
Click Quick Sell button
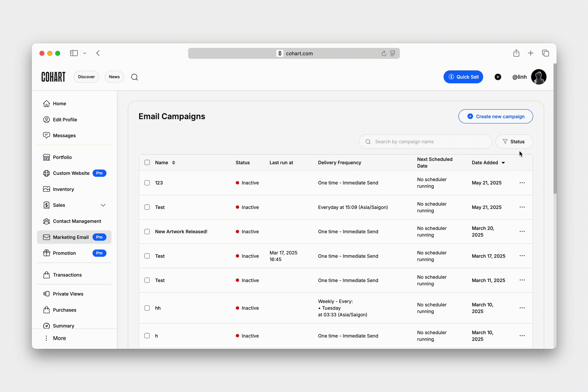(463, 77)
